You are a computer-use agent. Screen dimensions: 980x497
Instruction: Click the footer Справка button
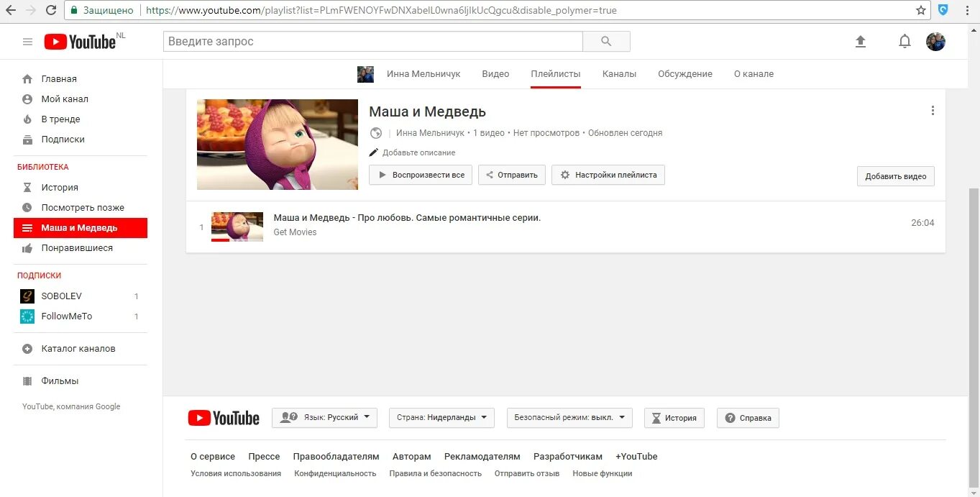(x=748, y=418)
